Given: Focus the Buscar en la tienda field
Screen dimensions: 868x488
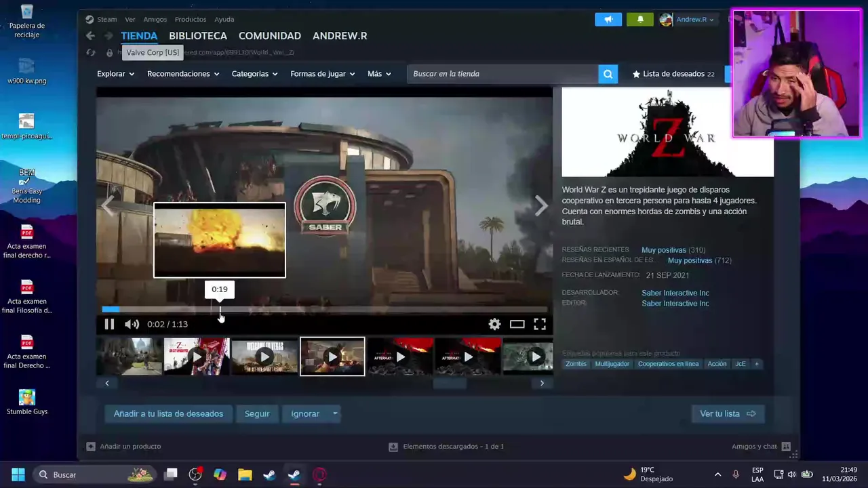Looking at the screenshot, I should (502, 74).
